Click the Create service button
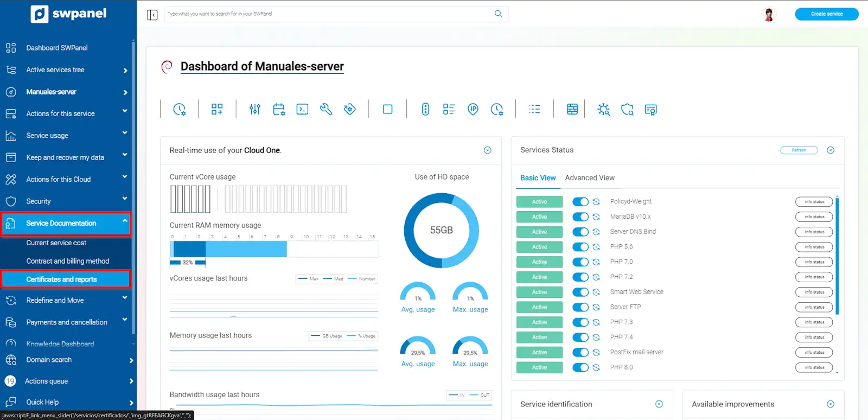The width and height of the screenshot is (868, 420). click(x=826, y=14)
